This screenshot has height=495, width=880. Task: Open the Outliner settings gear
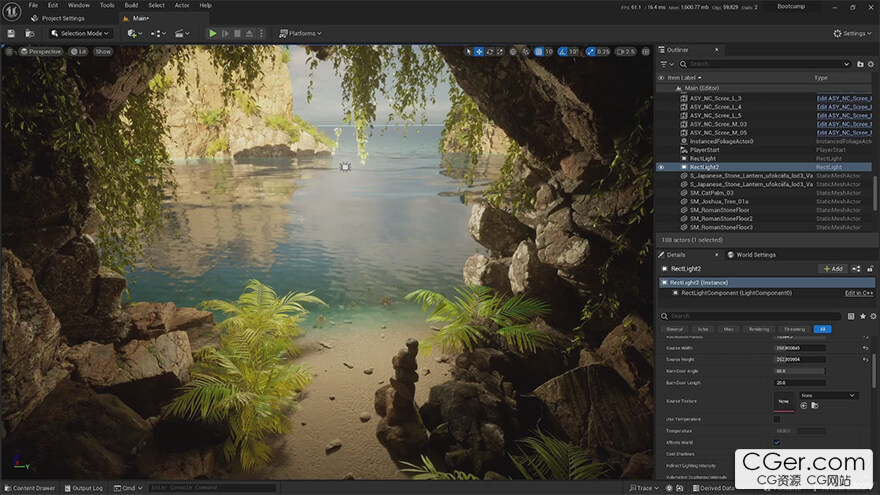[871, 64]
